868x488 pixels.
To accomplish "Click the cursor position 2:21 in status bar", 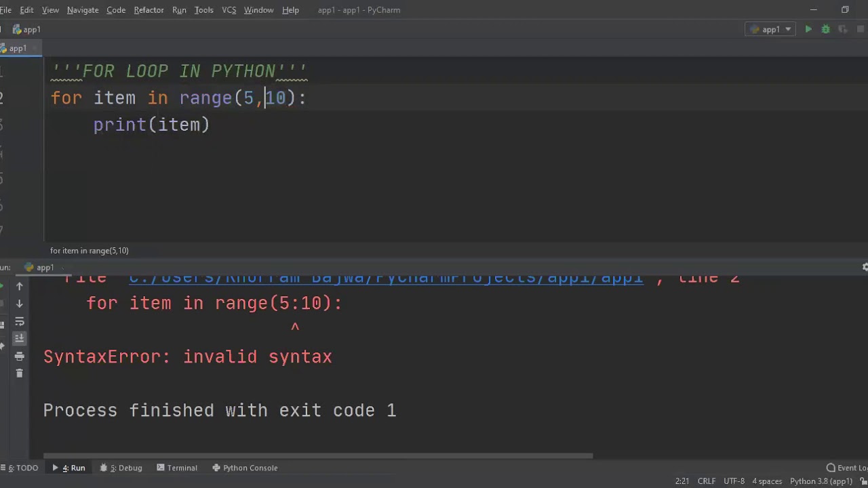I will pos(682,481).
